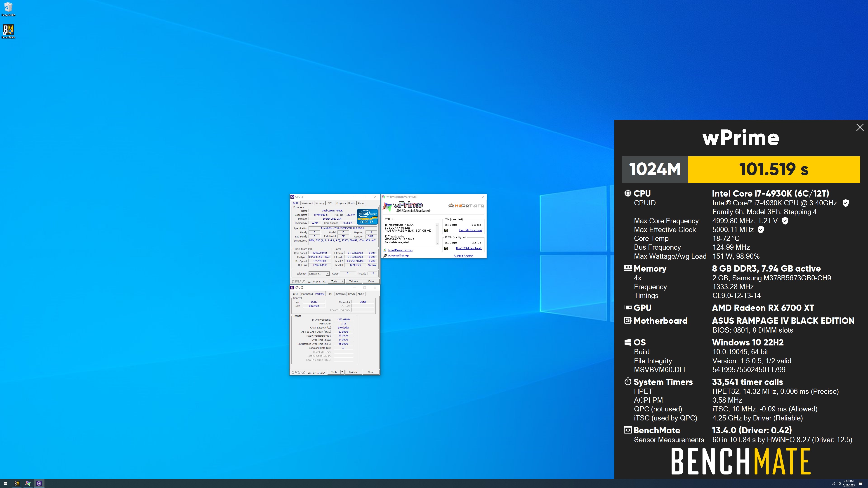Image resolution: width=868 pixels, height=488 pixels.
Task: Open the BenchMate desktop shortcut
Action: click(8, 31)
